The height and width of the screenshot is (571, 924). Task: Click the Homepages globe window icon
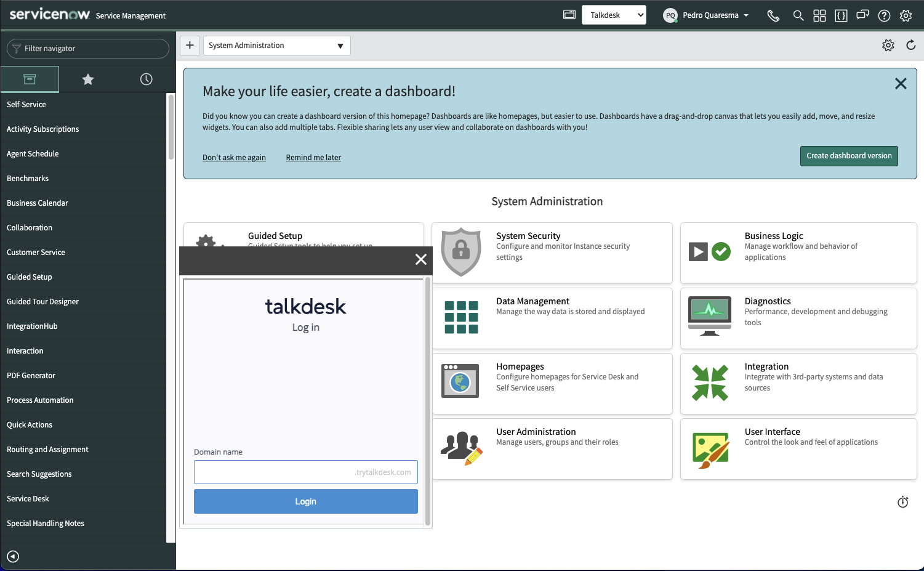point(460,381)
